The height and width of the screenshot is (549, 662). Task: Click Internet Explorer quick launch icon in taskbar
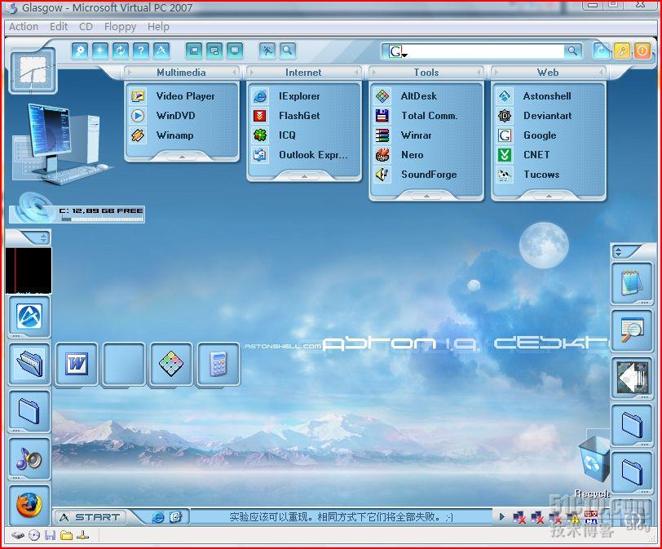pos(158,517)
